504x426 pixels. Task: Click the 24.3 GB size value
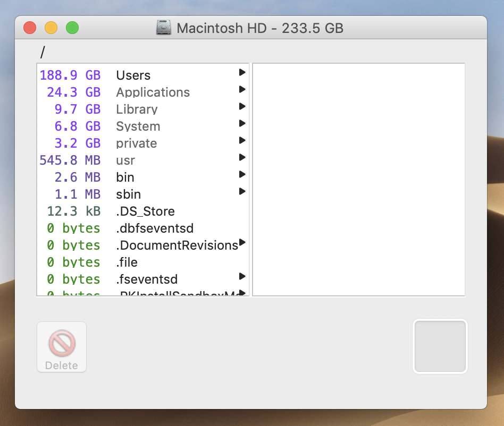74,92
